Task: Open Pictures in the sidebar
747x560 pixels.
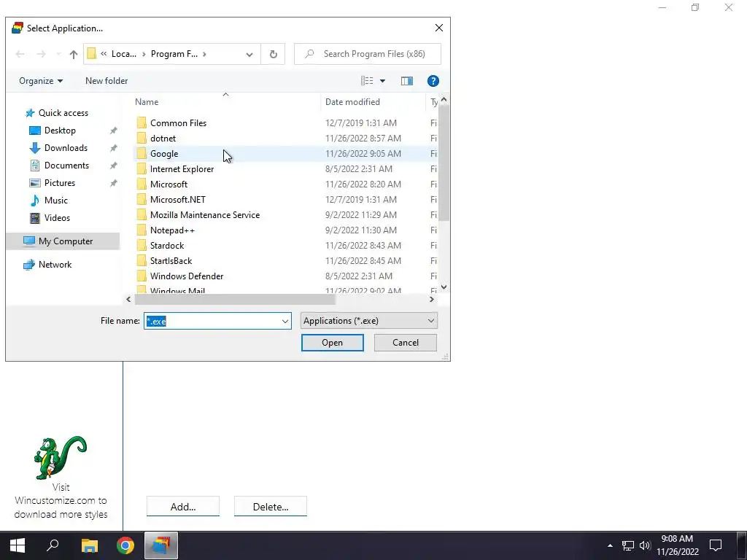Action: pos(59,183)
